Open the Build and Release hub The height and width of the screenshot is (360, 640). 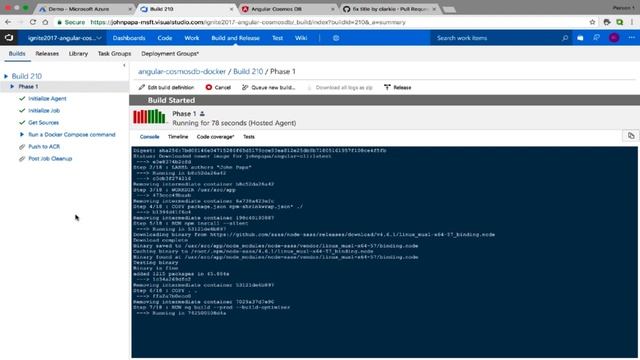(236, 38)
